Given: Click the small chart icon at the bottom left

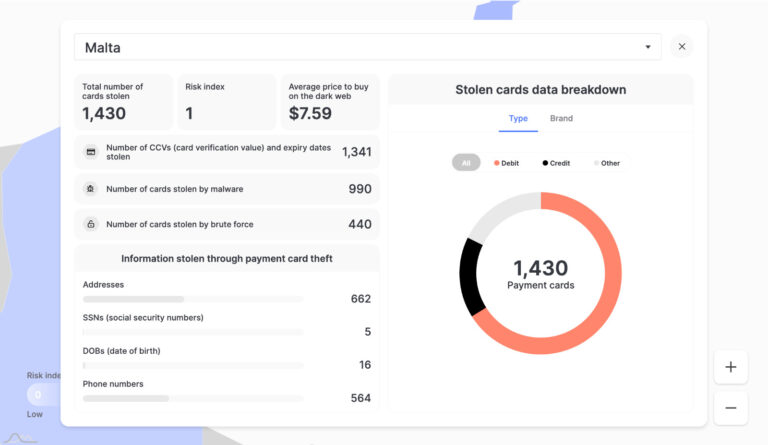Looking at the screenshot, I should (x=20, y=438).
